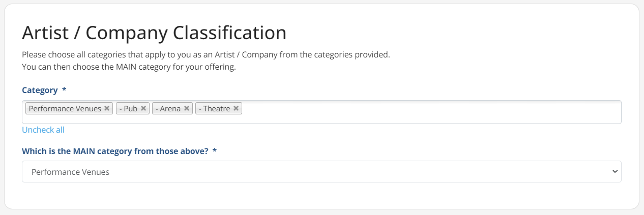Click the asterisk after MAIN category question
The height and width of the screenshot is (215, 644).
(x=215, y=151)
